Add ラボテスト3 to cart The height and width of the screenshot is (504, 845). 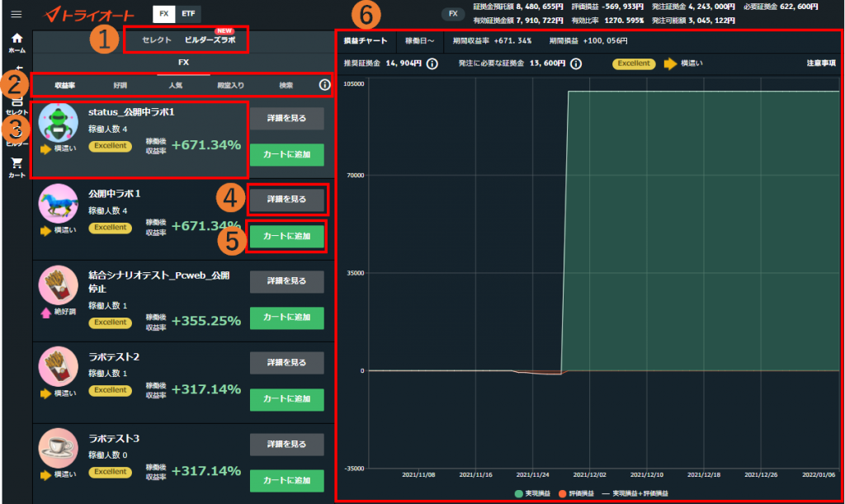pyautogui.click(x=286, y=481)
